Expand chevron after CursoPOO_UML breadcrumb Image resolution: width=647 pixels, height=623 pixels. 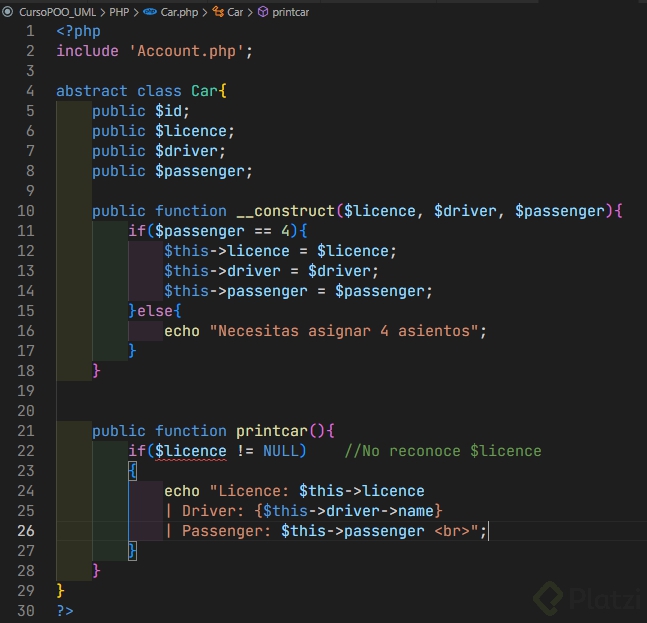[x=103, y=13]
